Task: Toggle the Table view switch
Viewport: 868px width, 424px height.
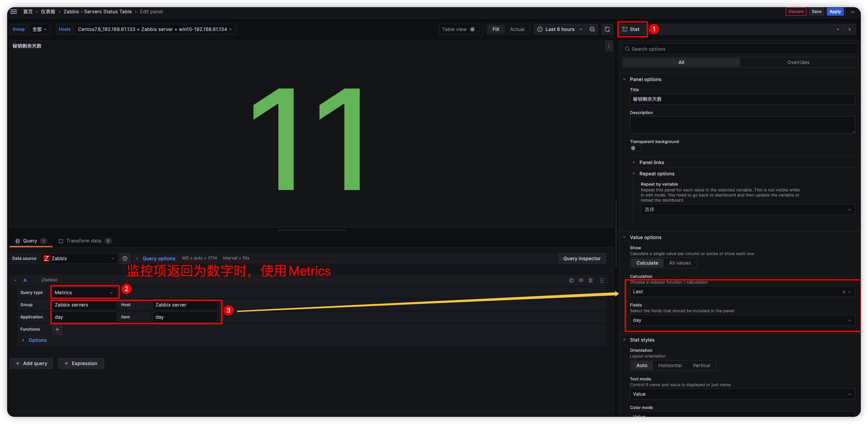Action: coord(475,29)
